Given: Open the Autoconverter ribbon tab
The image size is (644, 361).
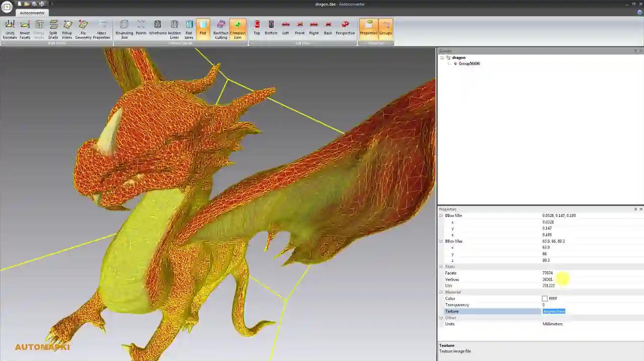Looking at the screenshot, I should point(32,13).
